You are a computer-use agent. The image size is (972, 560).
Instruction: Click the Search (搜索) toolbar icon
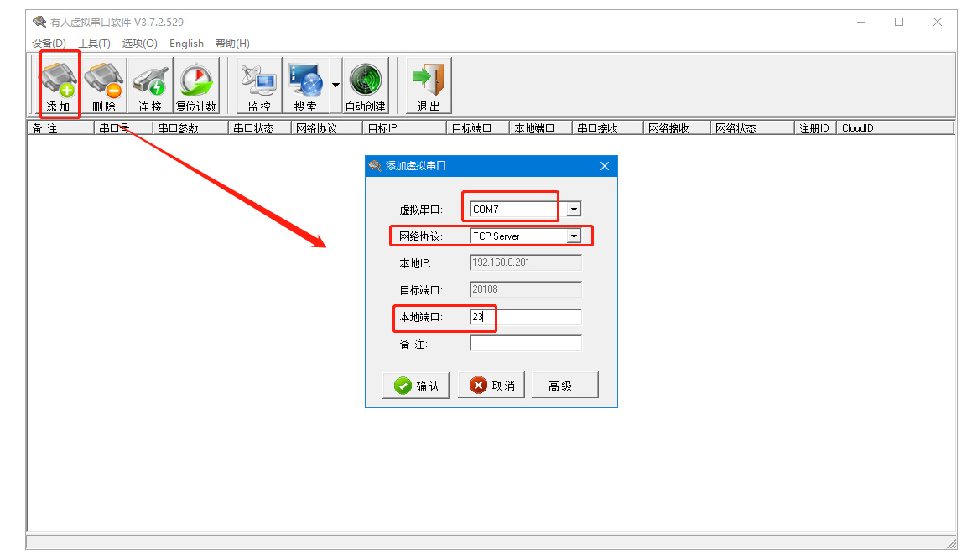pos(305,86)
